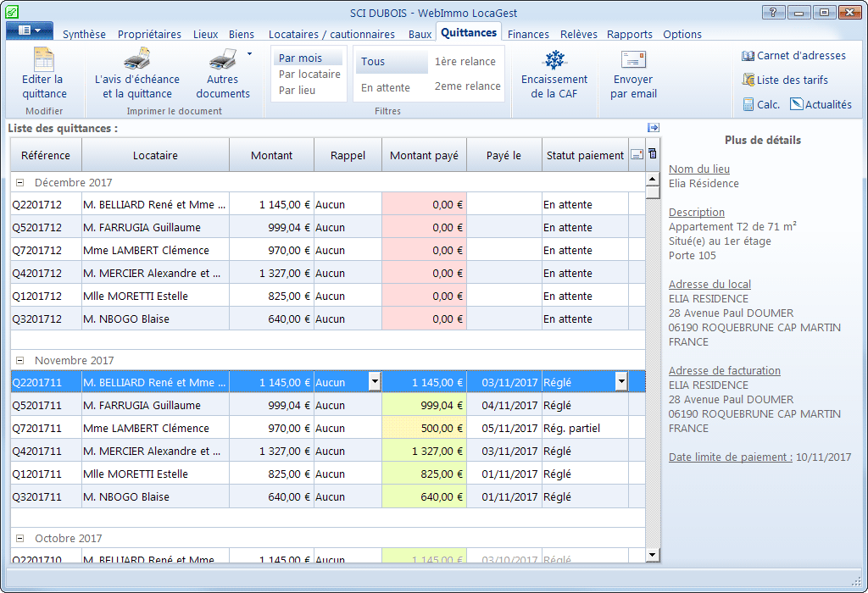This screenshot has height=593, width=868.
Task: Click the Autres documents printer icon
Action: pyautogui.click(x=222, y=61)
